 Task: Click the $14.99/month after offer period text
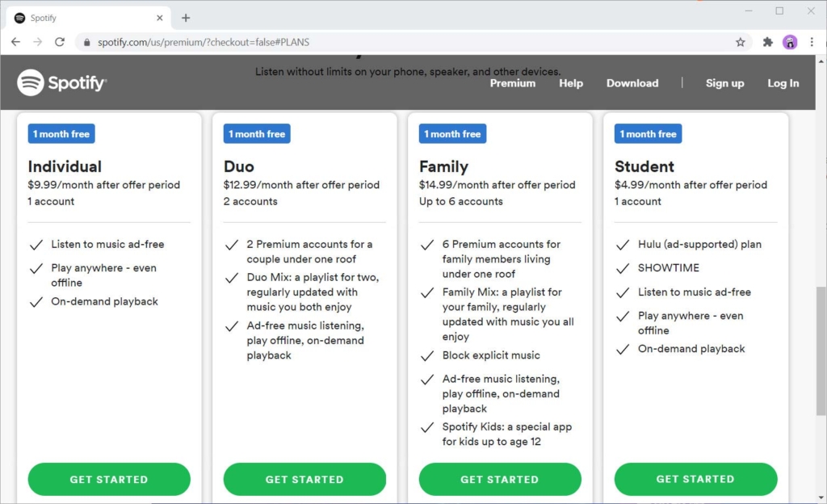[x=497, y=185]
